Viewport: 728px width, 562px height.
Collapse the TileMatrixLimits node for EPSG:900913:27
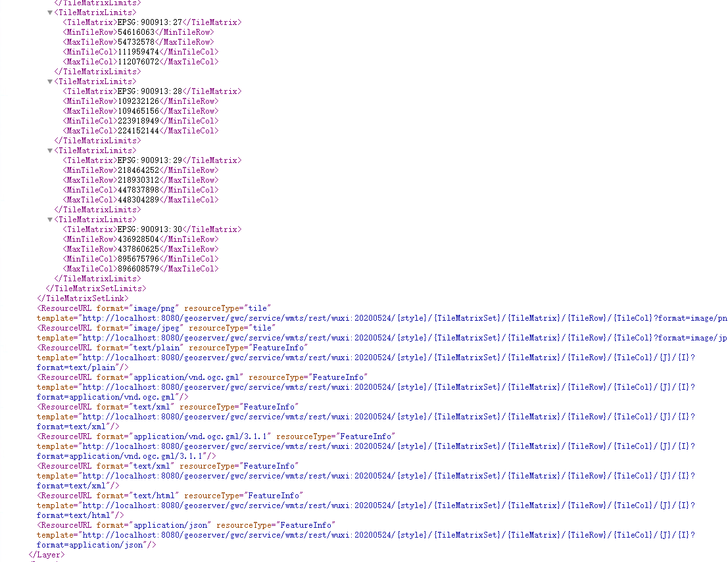pyautogui.click(x=50, y=12)
